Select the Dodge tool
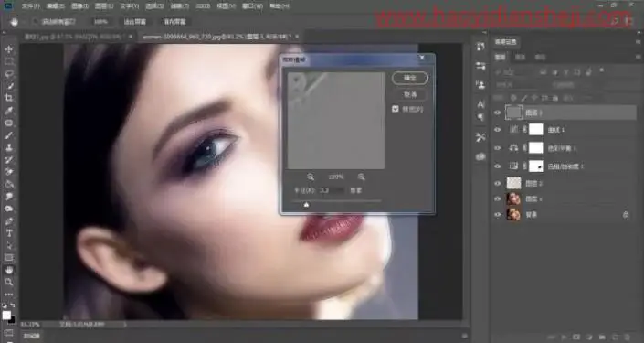This screenshot has width=644, height=343. click(8, 209)
